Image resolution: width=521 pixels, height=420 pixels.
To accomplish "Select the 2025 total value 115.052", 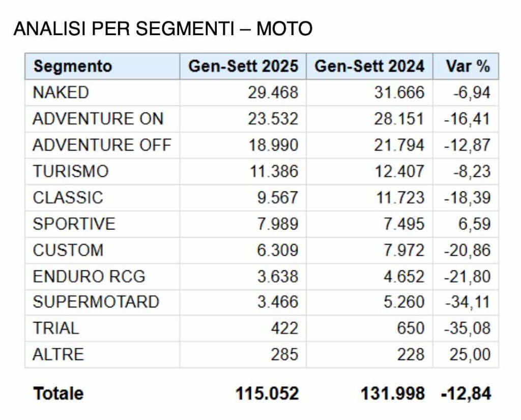I will (267, 393).
